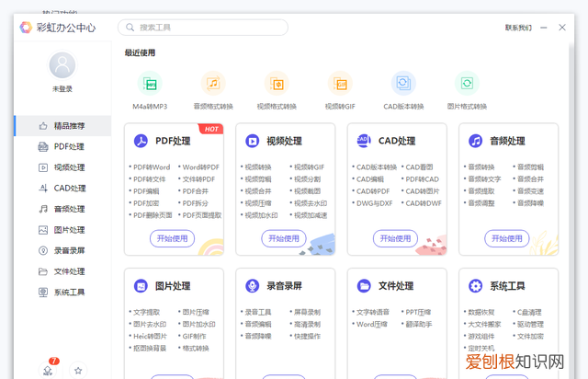This screenshot has width=588, height=379.
Task: Open the 抠图换背景 tool
Action: tap(150, 349)
